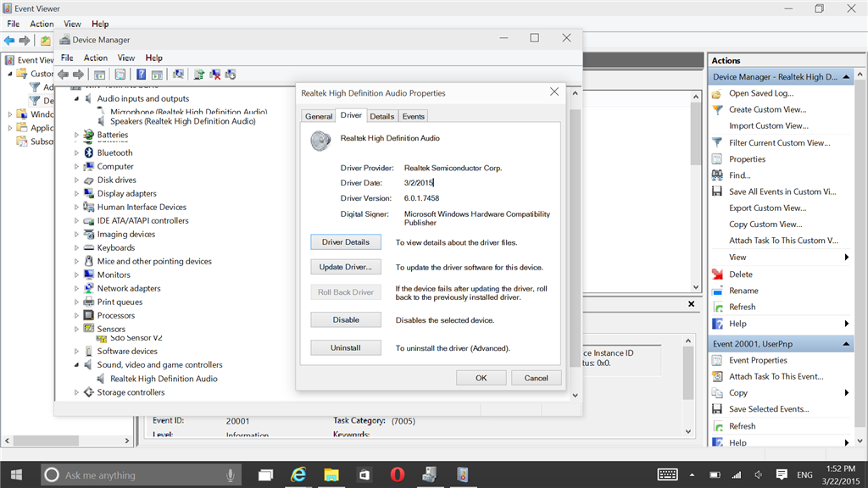Click the ENG language indicator
The image size is (868, 488).
click(804, 474)
